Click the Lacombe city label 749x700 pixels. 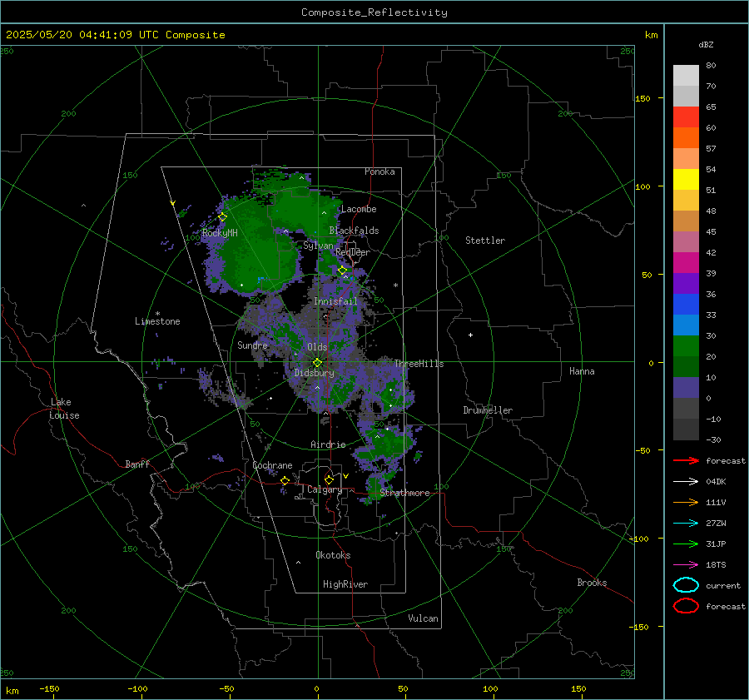coord(359,209)
